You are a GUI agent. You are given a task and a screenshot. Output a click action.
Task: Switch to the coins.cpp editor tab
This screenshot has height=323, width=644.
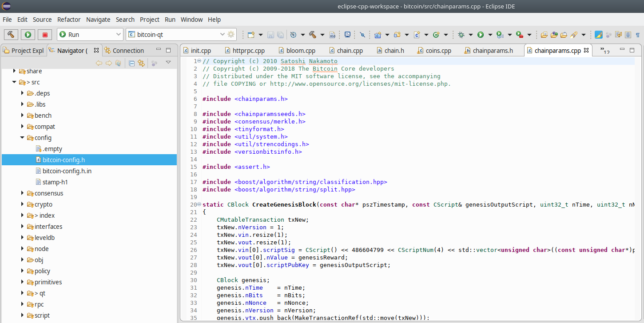point(433,51)
